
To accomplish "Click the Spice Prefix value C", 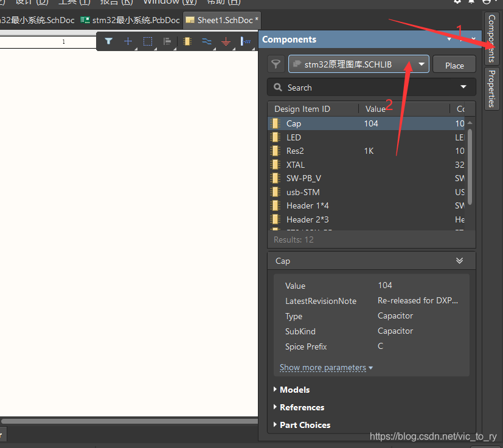I will [380, 346].
